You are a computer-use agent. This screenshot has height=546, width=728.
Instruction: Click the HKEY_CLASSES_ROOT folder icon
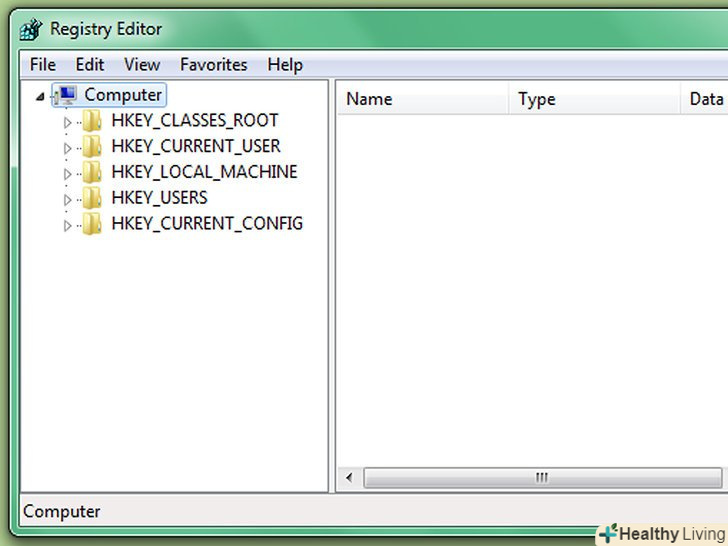(92, 121)
